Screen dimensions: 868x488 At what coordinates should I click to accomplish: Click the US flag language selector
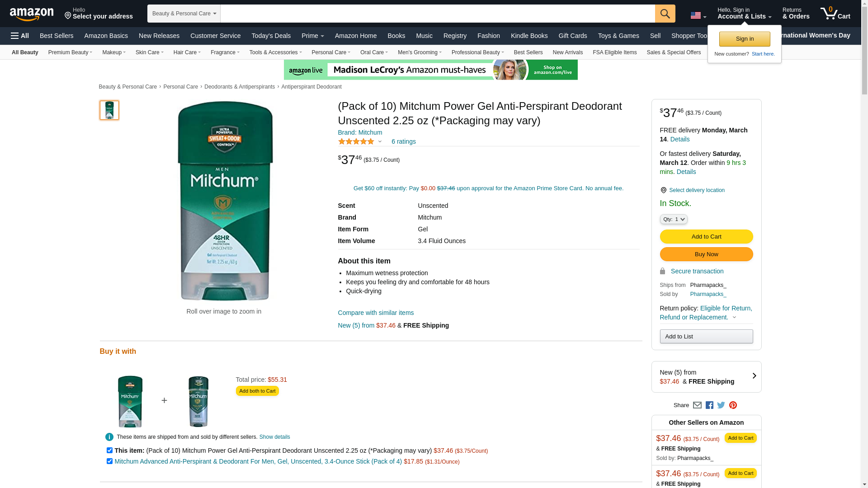tap(698, 16)
